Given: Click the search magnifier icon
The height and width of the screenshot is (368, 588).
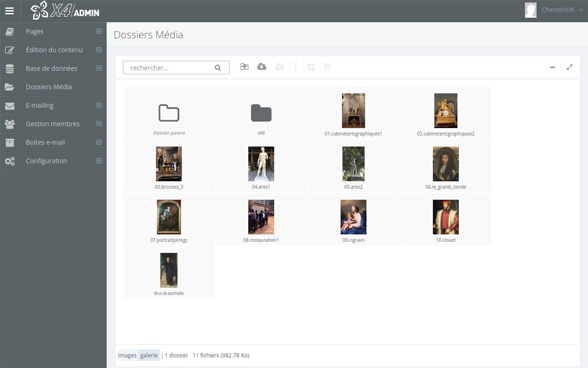Looking at the screenshot, I should (x=218, y=68).
